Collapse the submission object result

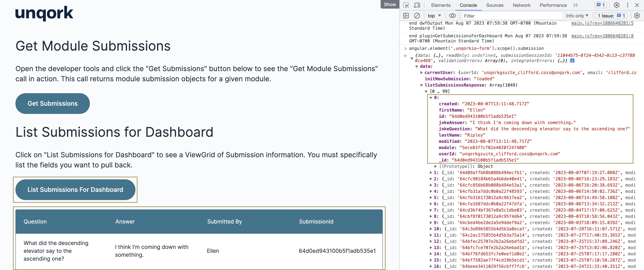pos(412,58)
